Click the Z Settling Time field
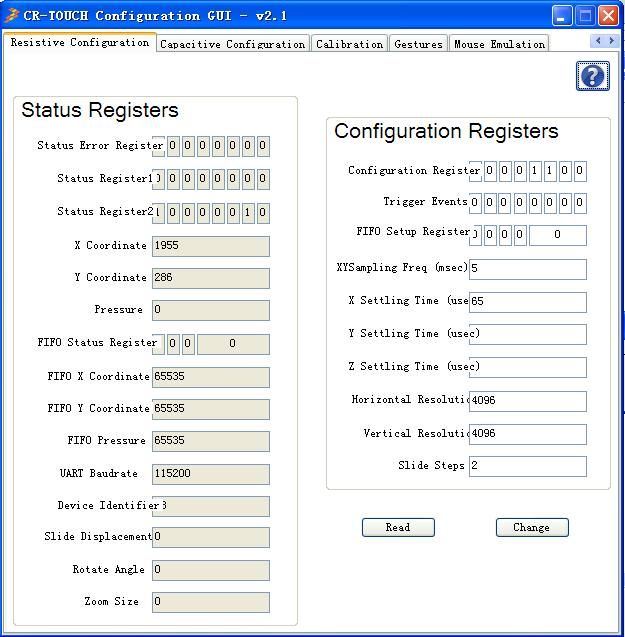 click(x=527, y=367)
